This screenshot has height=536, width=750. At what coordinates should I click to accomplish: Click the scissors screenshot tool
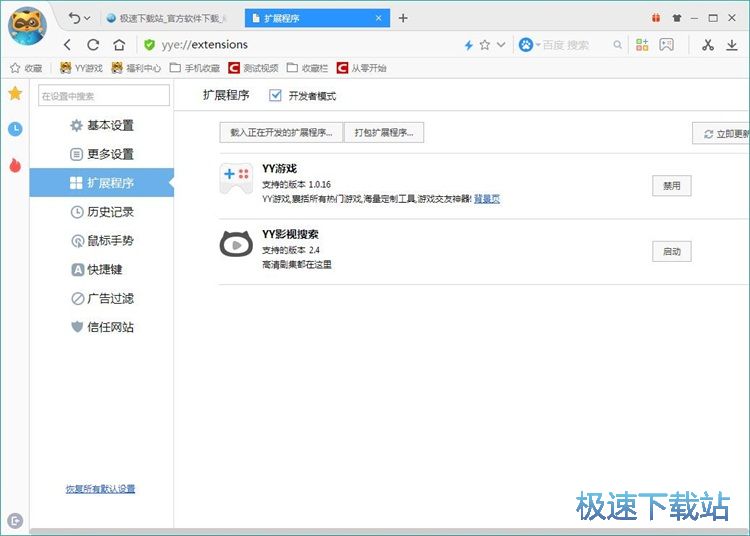708,45
